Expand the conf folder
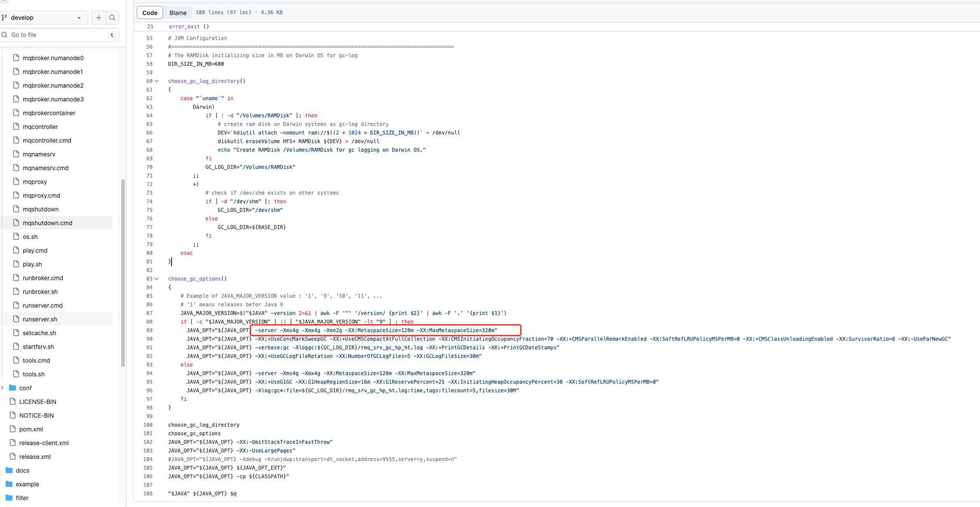The image size is (980, 507). [3, 388]
